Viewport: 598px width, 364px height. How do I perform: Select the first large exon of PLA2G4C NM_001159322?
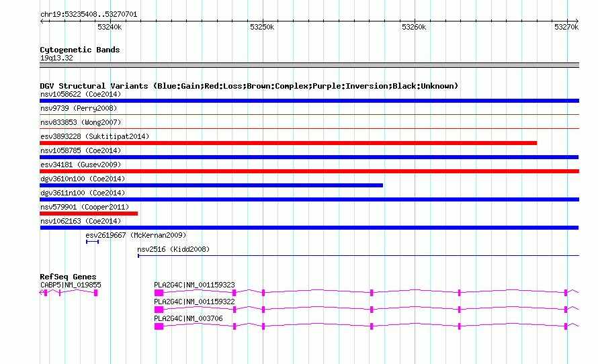tap(159, 310)
